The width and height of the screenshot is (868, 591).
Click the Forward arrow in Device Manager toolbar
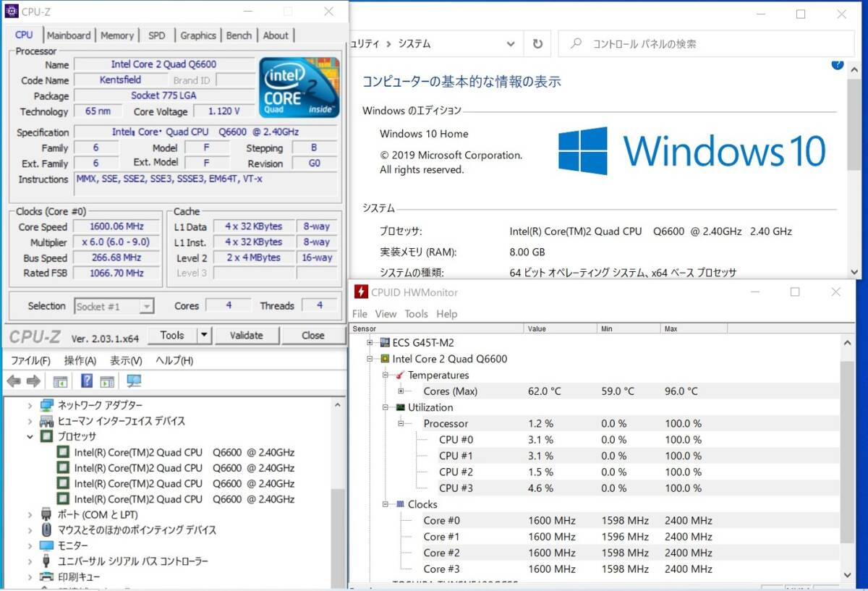33,381
